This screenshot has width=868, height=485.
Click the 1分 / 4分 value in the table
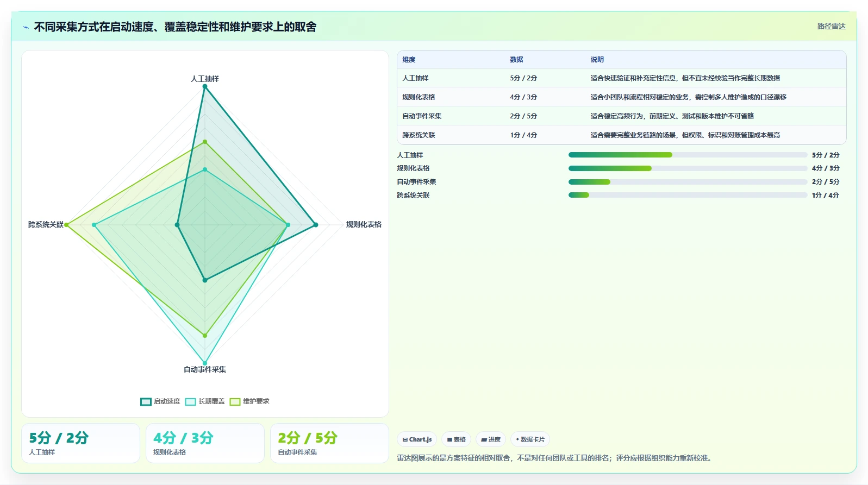(523, 135)
